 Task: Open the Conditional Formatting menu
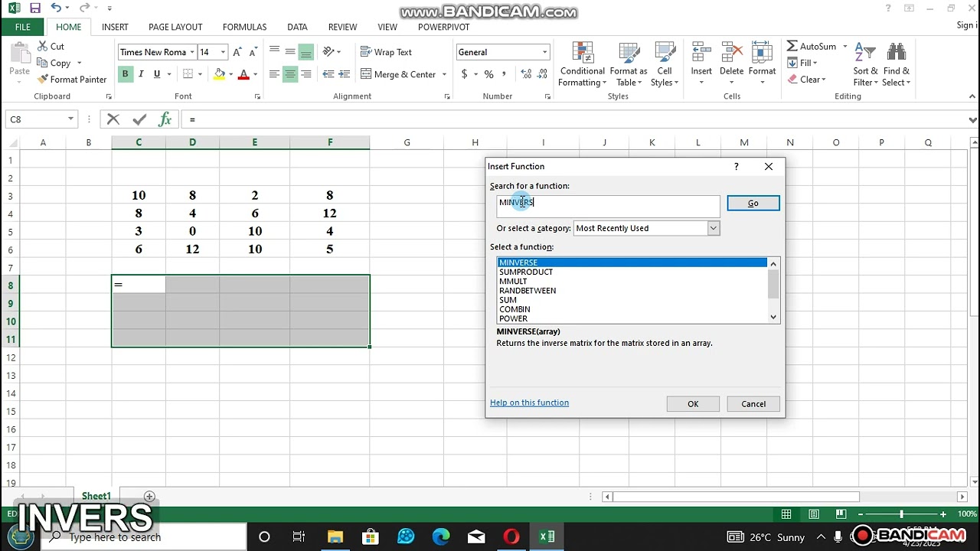583,64
